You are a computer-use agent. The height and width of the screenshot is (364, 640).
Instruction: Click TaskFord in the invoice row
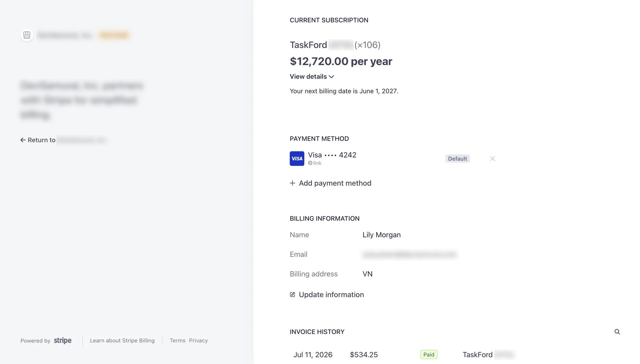pos(477,355)
